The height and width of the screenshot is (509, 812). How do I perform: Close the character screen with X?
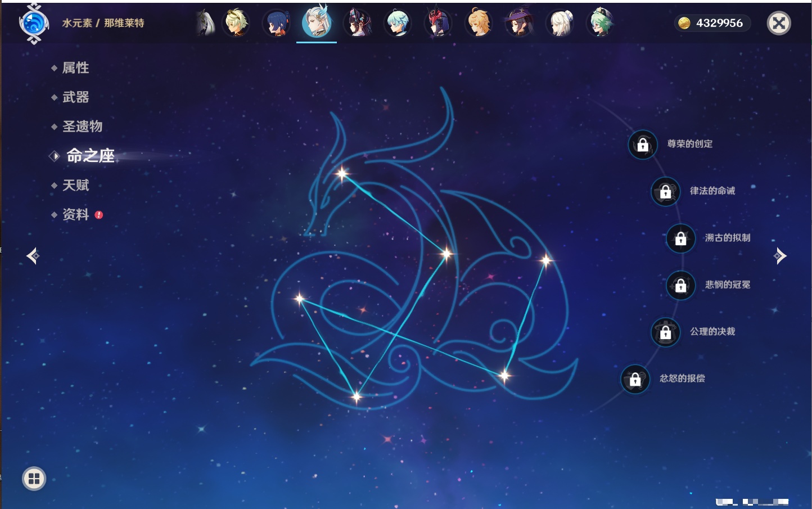tap(779, 23)
